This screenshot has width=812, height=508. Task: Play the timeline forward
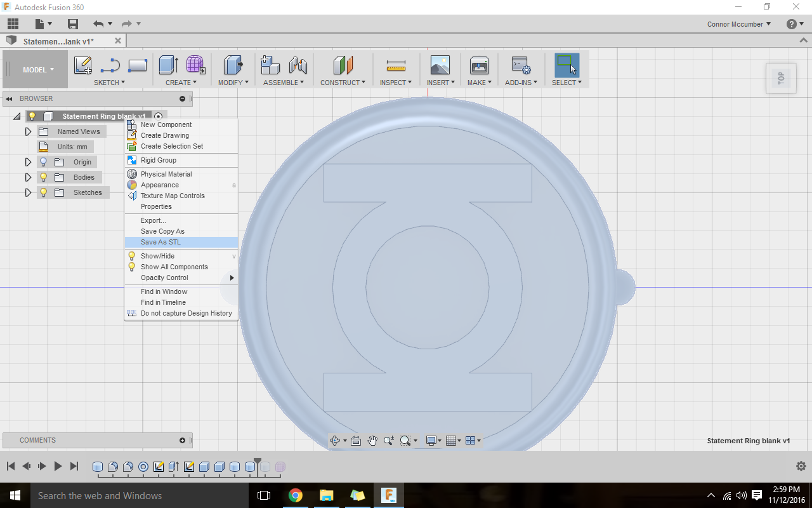coord(58,466)
